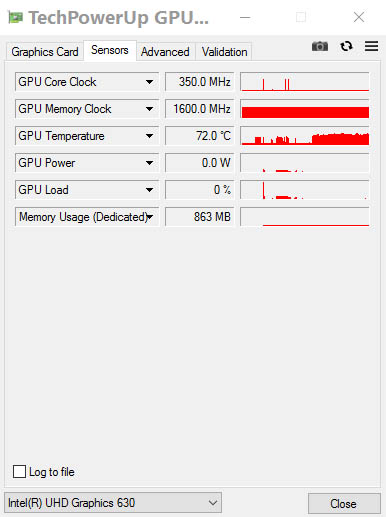Expand the GPU Temperature dropdown arrow

[x=149, y=136]
